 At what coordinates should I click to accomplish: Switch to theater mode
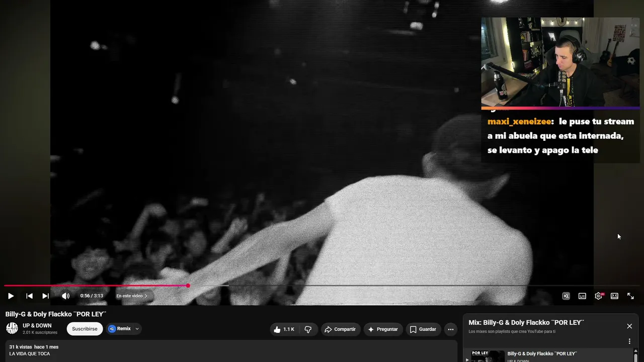pyautogui.click(x=614, y=296)
